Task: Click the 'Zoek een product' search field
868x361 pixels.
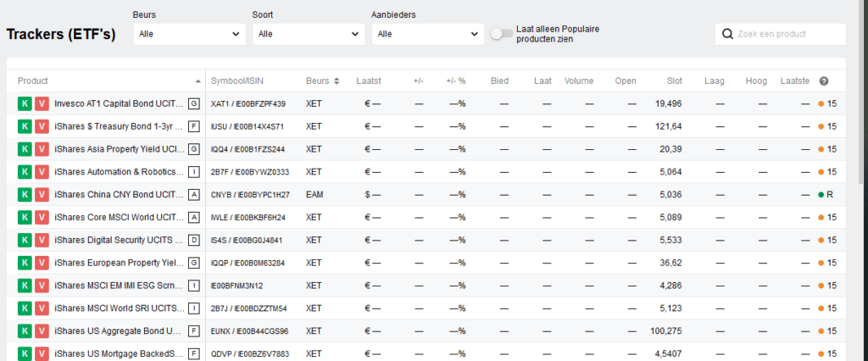Action: click(781, 34)
